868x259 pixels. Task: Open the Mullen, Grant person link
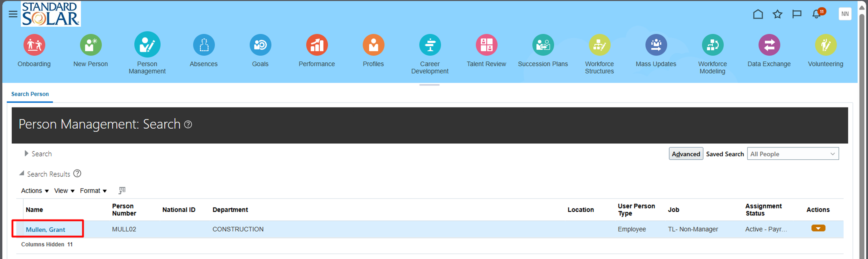(x=45, y=230)
